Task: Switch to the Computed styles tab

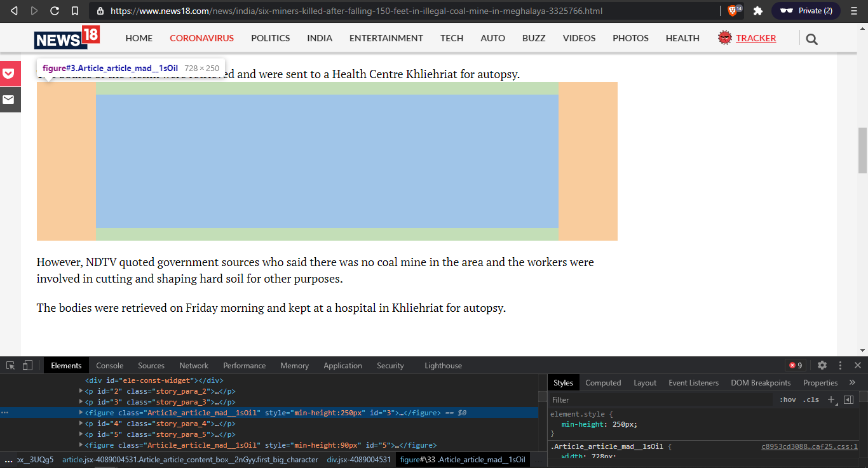Action: [603, 383]
